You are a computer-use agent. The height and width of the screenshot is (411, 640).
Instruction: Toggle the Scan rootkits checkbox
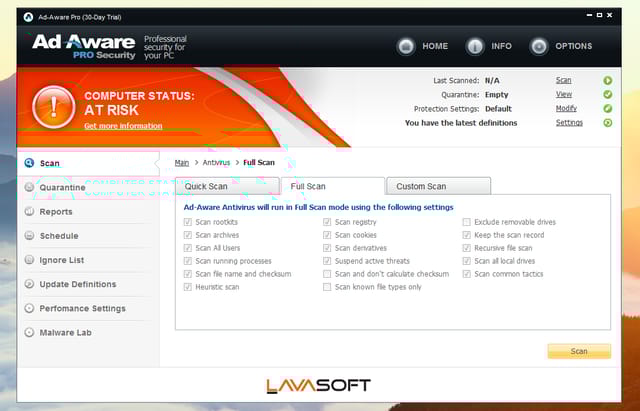point(188,222)
